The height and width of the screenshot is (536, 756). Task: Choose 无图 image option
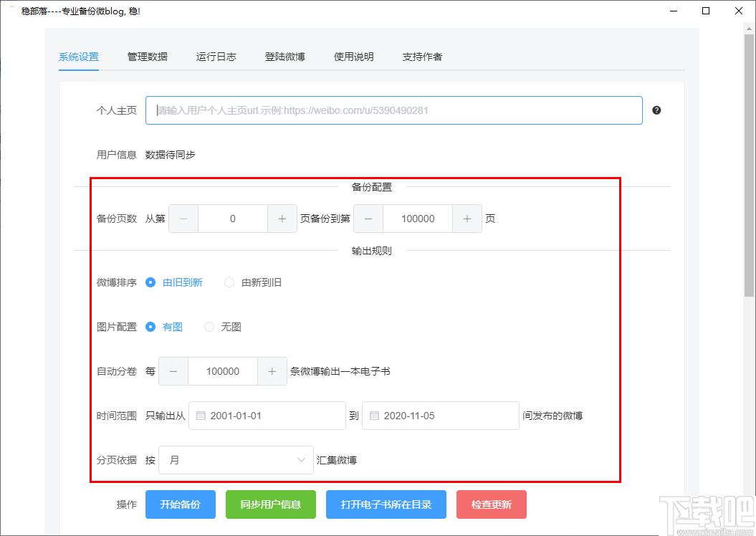(223, 327)
